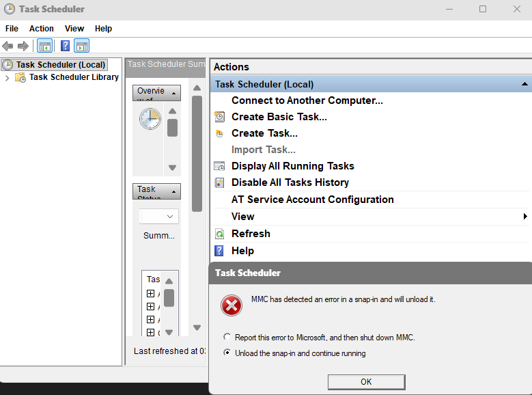The width and height of the screenshot is (532, 395).
Task: Open the Help menu in menu bar
Action: pos(103,29)
